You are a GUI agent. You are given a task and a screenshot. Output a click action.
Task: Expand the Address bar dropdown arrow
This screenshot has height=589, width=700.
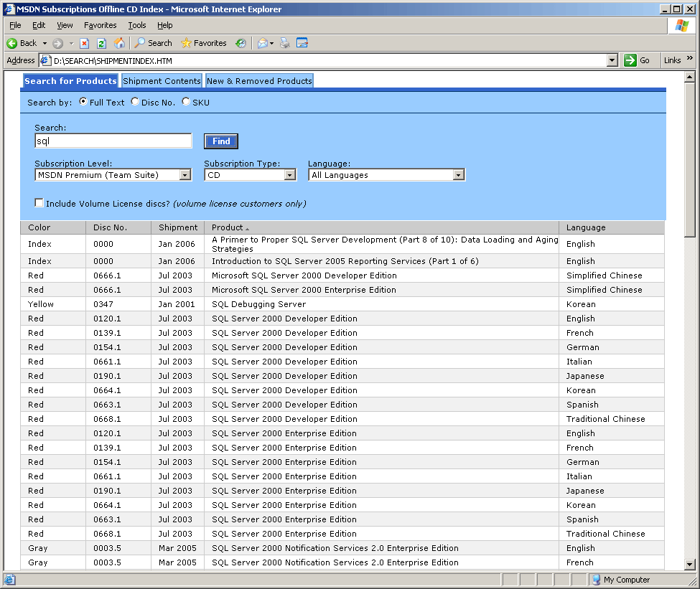[612, 60]
